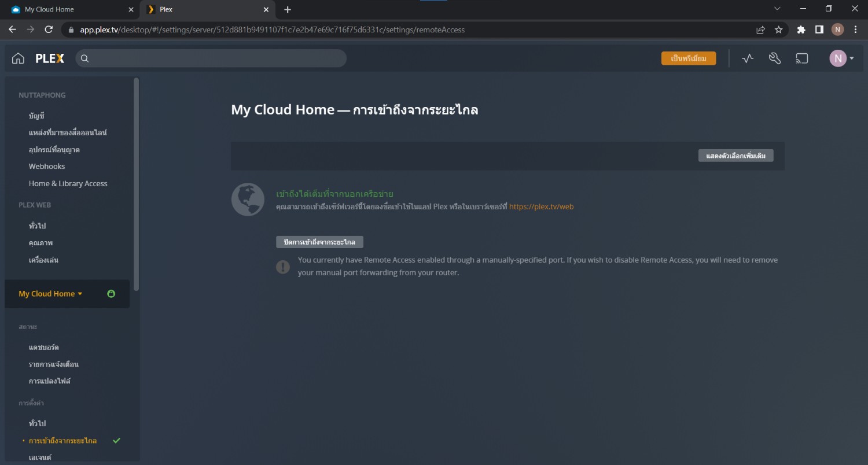Click เป็นพรีเมี่ยม premium button
This screenshot has height=465, width=868.
689,58
